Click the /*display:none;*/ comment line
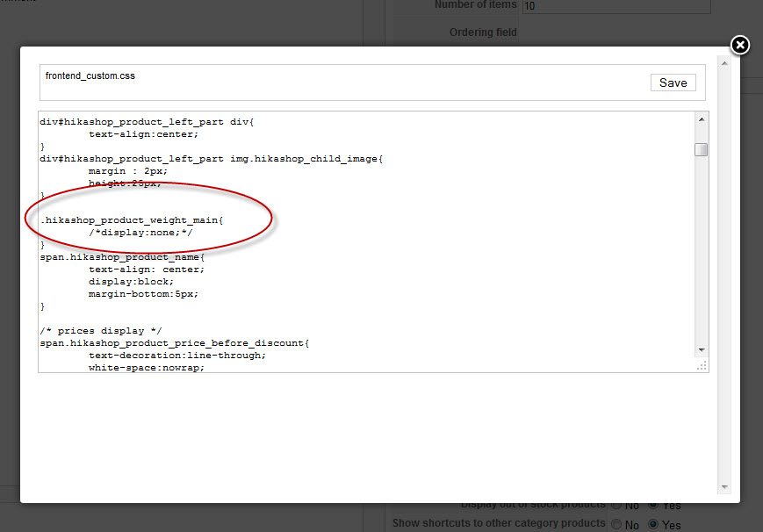The width and height of the screenshot is (763, 532). tap(140, 233)
